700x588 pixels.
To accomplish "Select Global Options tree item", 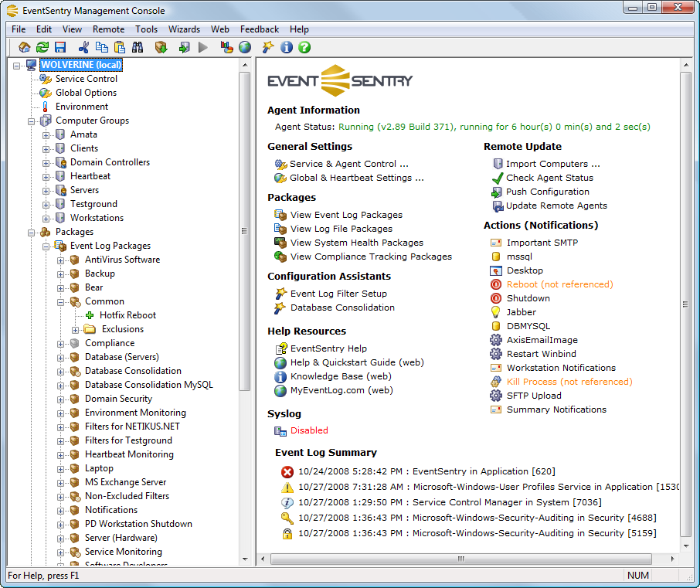I will coord(87,93).
